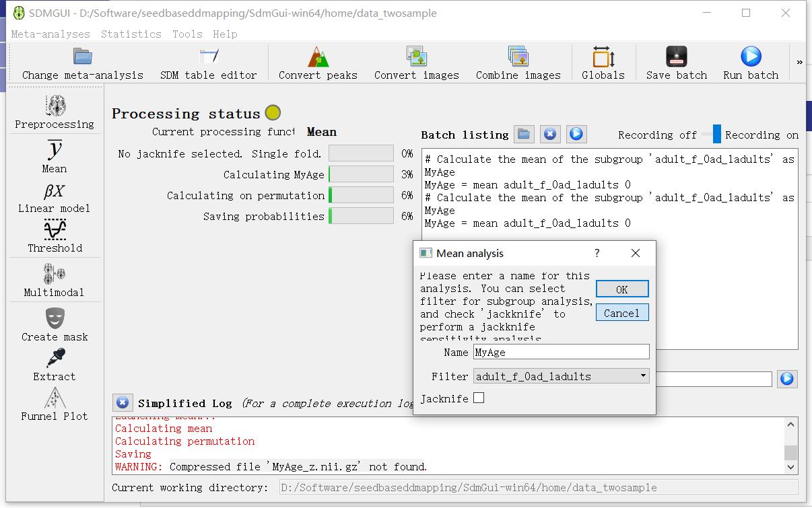Open the Linear model tool
812x508 pixels.
(x=55, y=198)
